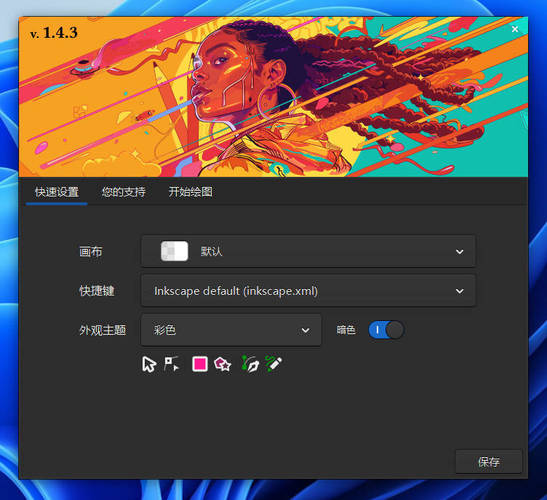Click the selector arrow tool preview icon

coord(149,364)
